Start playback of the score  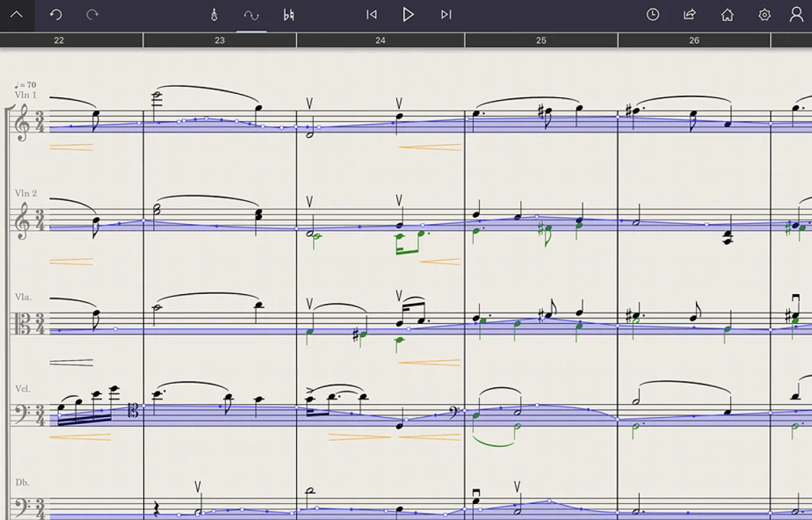408,15
